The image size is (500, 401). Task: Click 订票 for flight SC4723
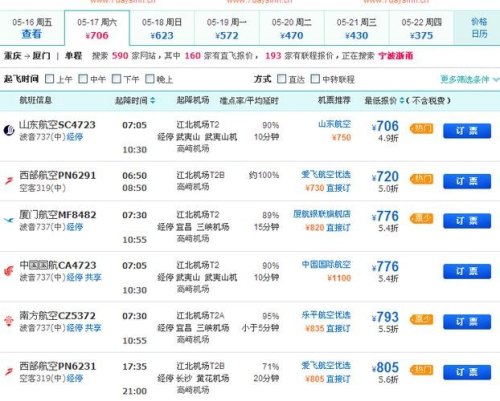(x=467, y=131)
